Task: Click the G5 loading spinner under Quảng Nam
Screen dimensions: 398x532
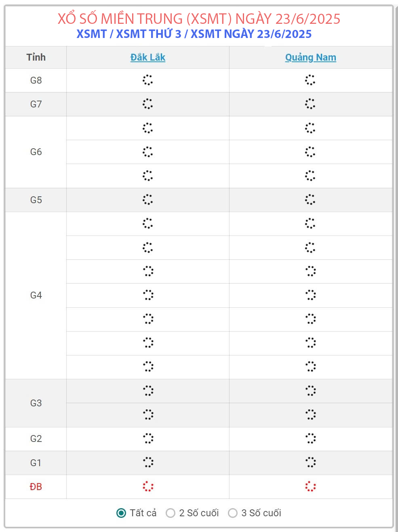Action: [x=310, y=200]
